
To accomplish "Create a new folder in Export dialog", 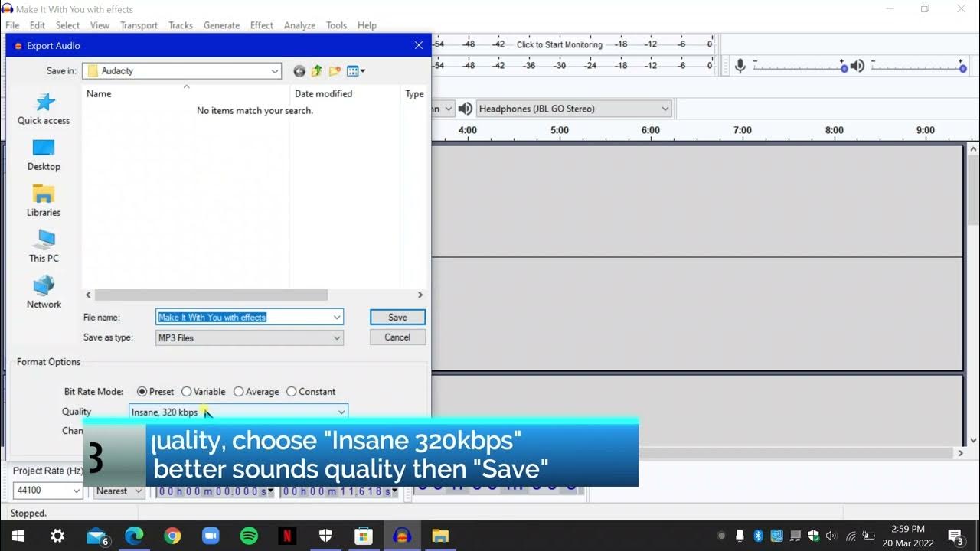I will (335, 71).
